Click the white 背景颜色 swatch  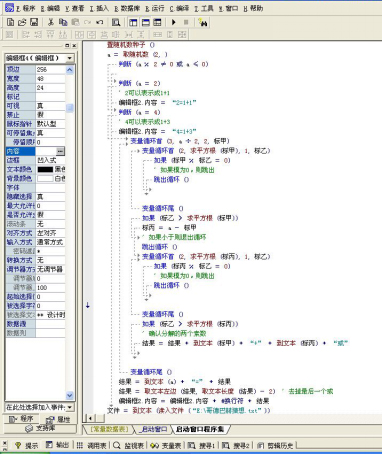45,178
